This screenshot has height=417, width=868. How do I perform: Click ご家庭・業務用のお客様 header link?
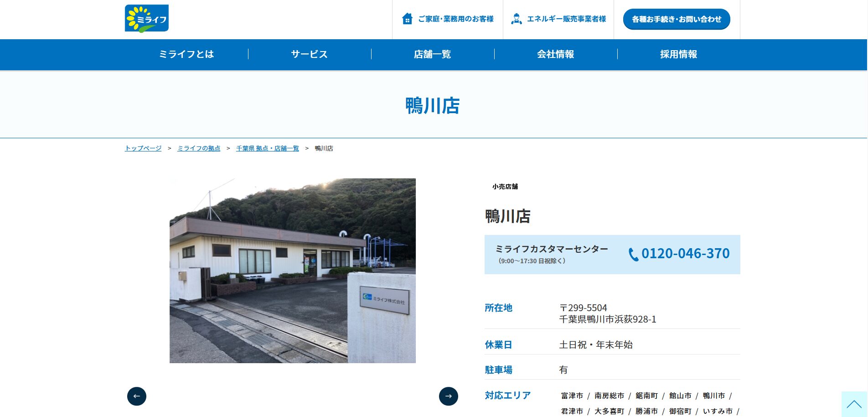(456, 19)
